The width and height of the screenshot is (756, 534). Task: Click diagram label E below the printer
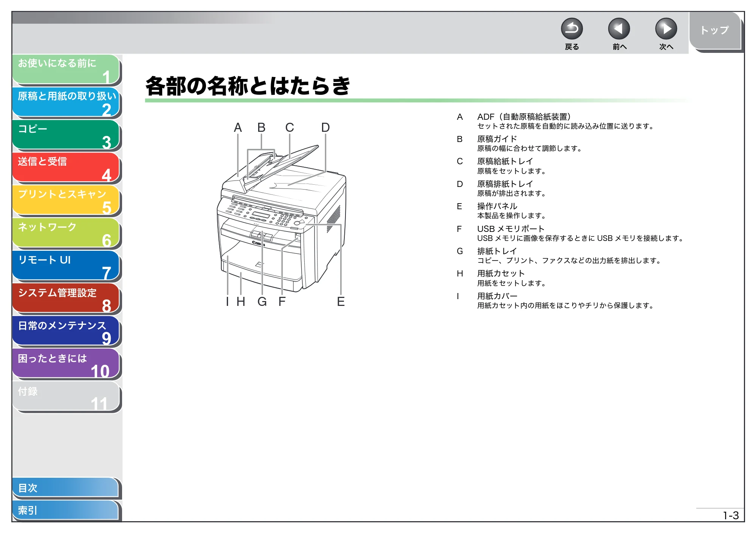(341, 302)
